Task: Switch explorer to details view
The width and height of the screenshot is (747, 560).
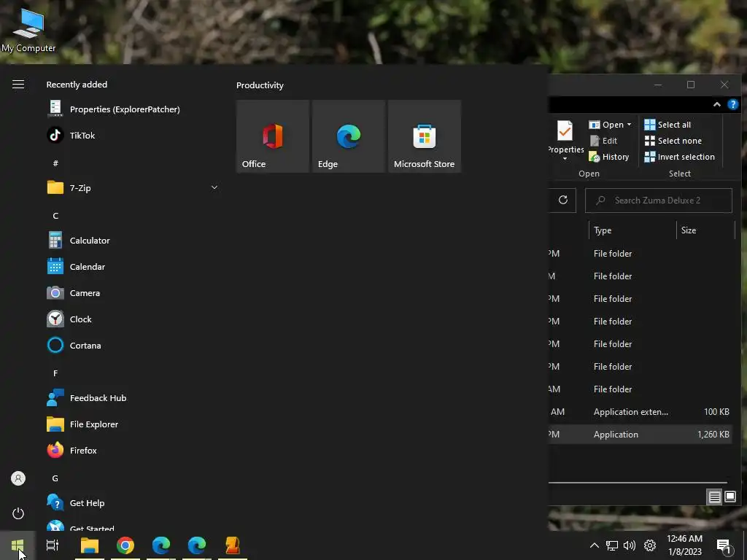Action: [x=715, y=497]
